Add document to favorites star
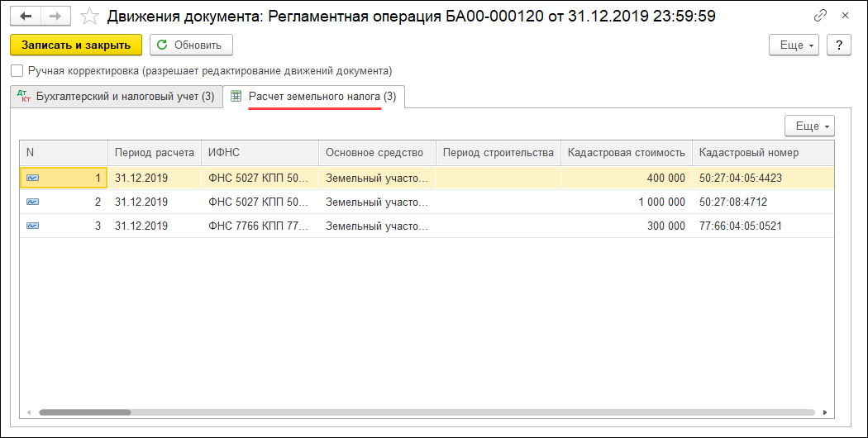The width and height of the screenshot is (868, 438). tap(90, 16)
